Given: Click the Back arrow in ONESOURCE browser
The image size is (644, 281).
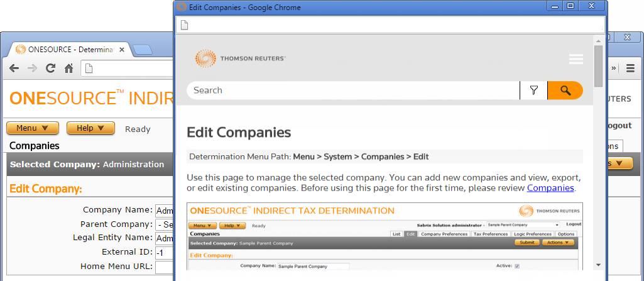Looking at the screenshot, I should (x=14, y=69).
